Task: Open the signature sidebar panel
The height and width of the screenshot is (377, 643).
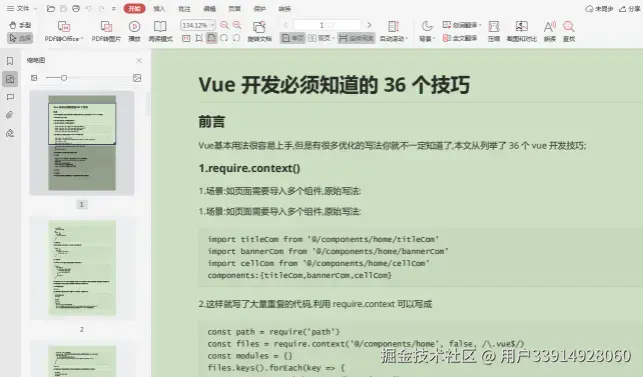Action: (x=10, y=133)
